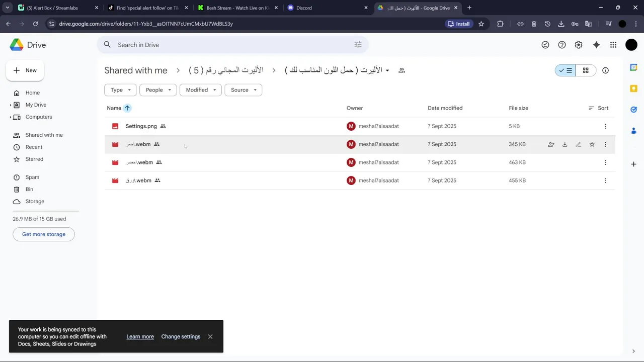The width and height of the screenshot is (644, 362).
Task: Bookmark this page with the star icon
Action: (x=481, y=24)
